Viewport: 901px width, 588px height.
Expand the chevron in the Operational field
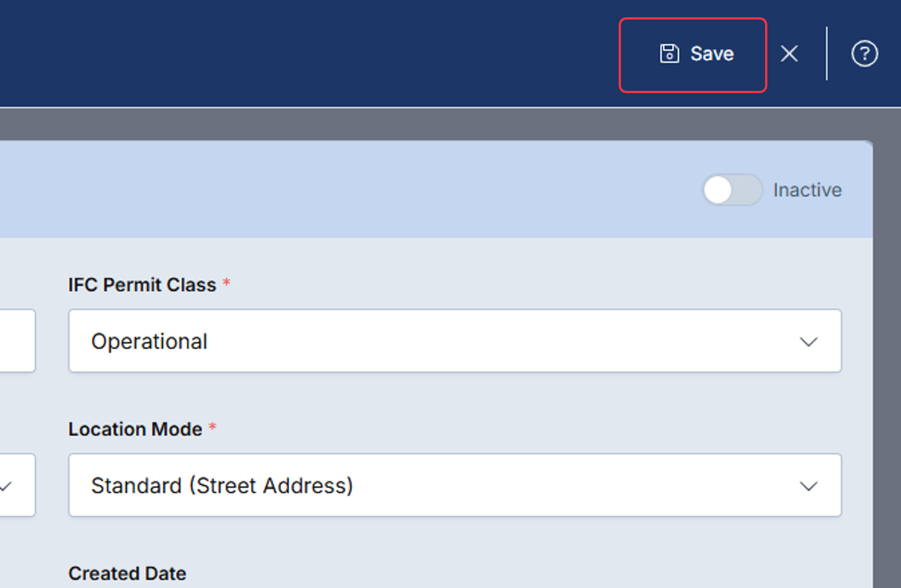click(809, 342)
